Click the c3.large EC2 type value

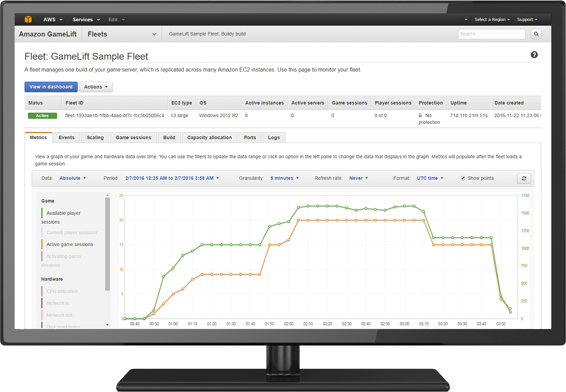(179, 116)
